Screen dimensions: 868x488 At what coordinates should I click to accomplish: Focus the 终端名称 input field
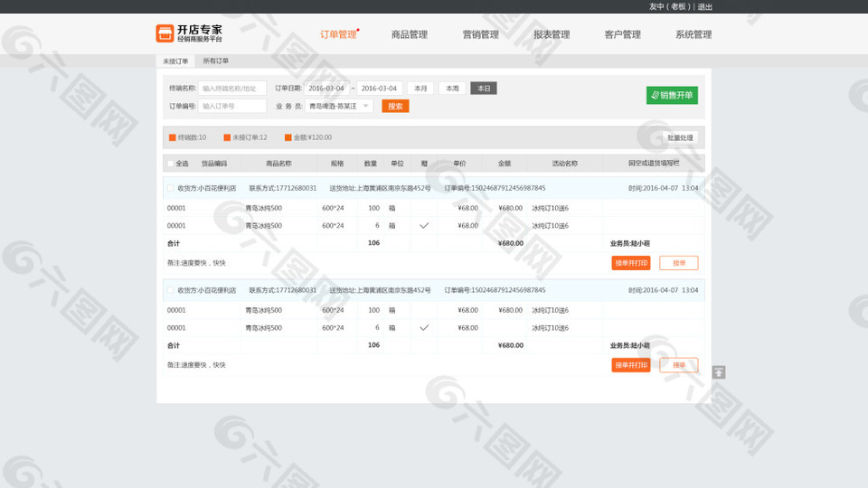coord(232,89)
